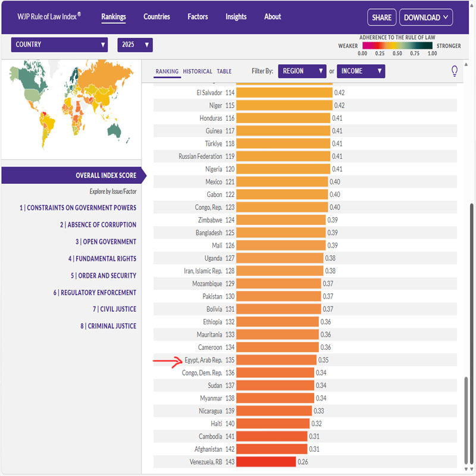Open the COUNTRY dropdown selector
Screen dimensions: 476x476
point(59,45)
